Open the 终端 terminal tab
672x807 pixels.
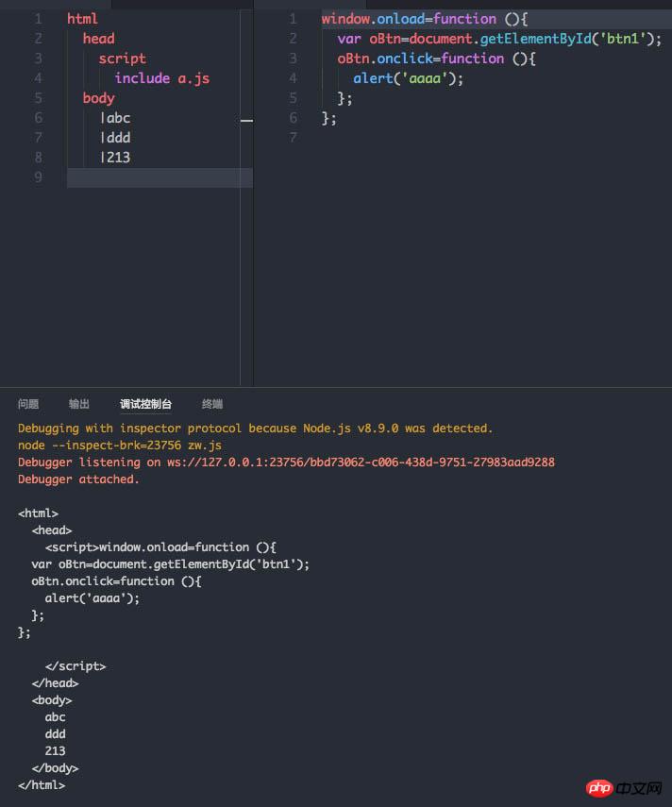click(212, 404)
